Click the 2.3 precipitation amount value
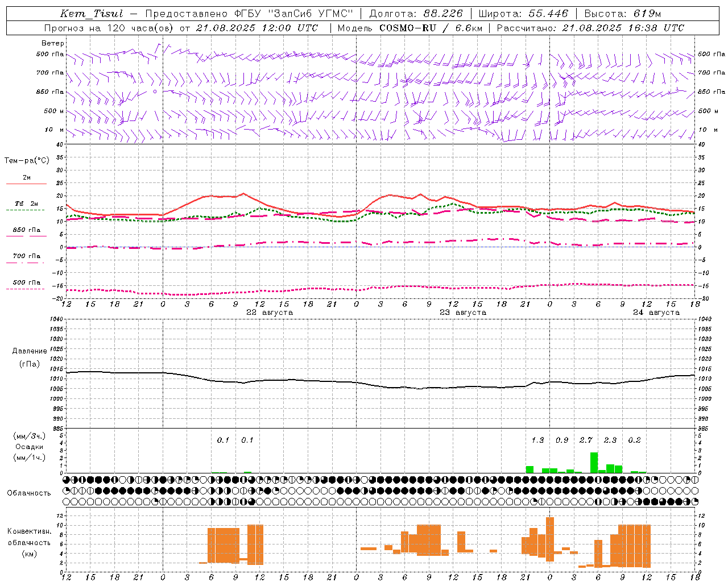728x582 pixels. click(x=610, y=440)
